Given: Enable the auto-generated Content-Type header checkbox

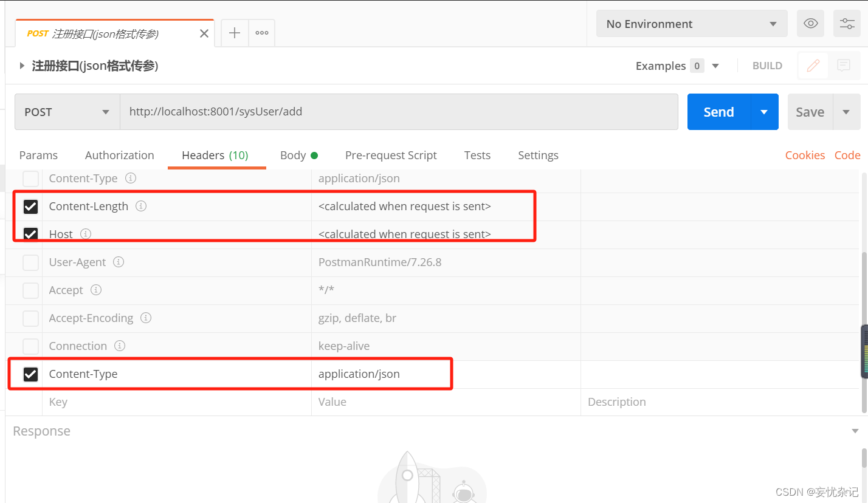Looking at the screenshot, I should click(30, 179).
